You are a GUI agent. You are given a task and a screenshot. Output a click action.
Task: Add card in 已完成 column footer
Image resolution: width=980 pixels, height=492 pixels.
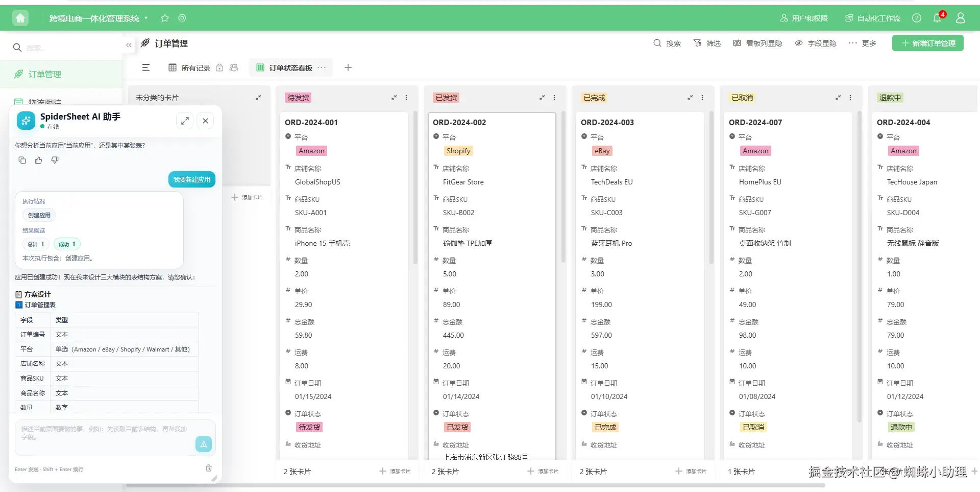(691, 471)
